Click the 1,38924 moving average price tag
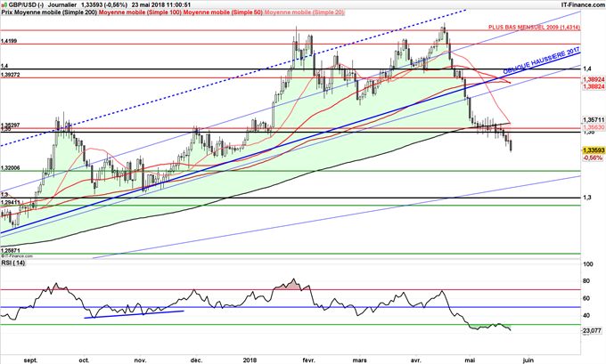Screen dimensions: 606x364 (594, 78)
